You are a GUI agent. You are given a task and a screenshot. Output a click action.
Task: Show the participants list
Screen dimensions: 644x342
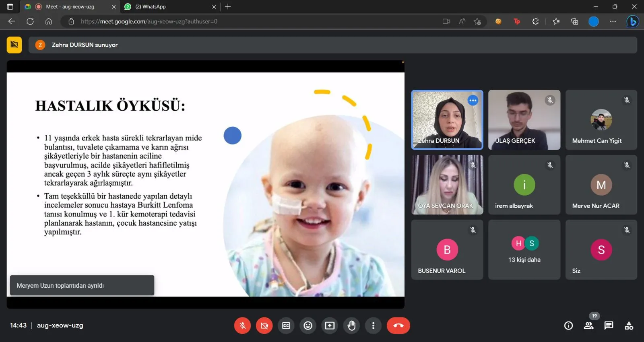coord(588,326)
